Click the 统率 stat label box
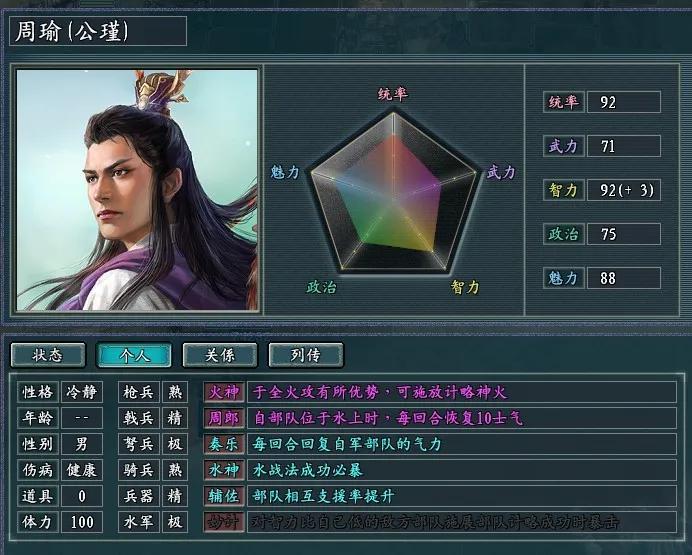The height and width of the screenshot is (555, 692). pos(564,102)
